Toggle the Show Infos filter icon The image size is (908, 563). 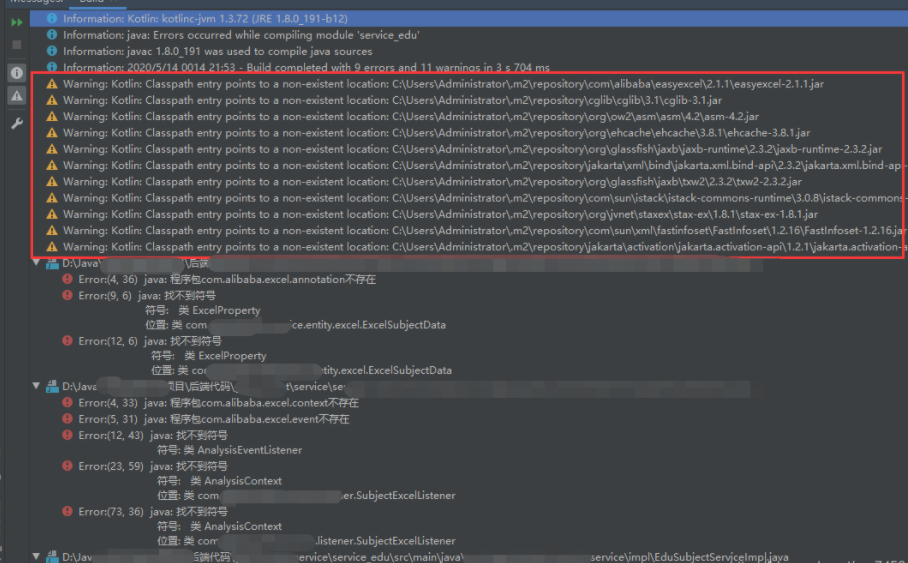(x=16, y=73)
